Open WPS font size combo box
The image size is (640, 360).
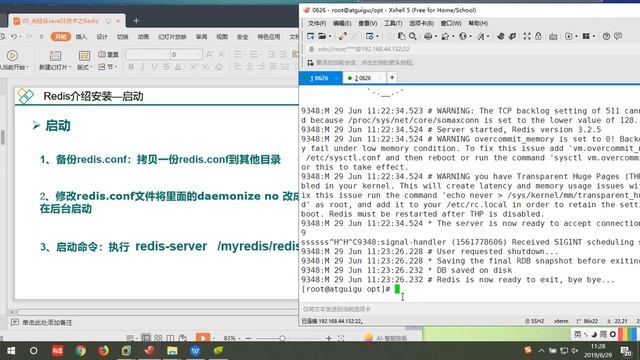[186, 54]
